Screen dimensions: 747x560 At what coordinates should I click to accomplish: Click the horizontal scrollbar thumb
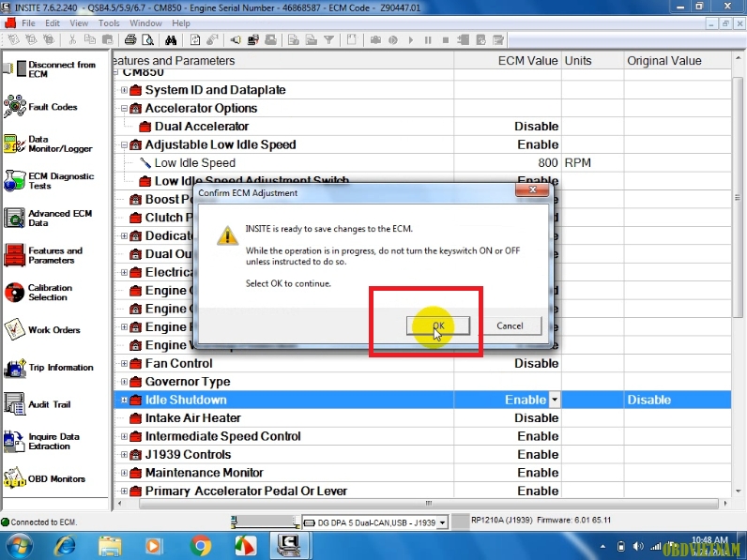click(x=428, y=504)
